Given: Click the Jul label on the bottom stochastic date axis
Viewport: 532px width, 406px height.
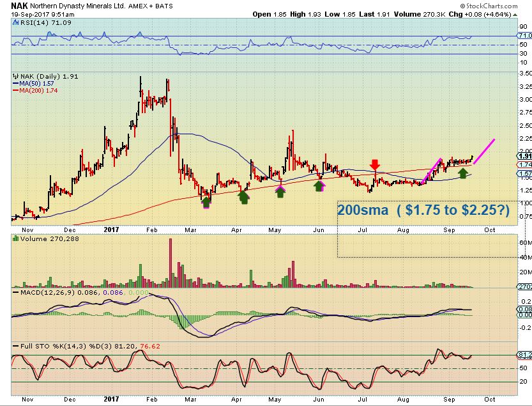Looking at the screenshot, I should (x=363, y=400).
